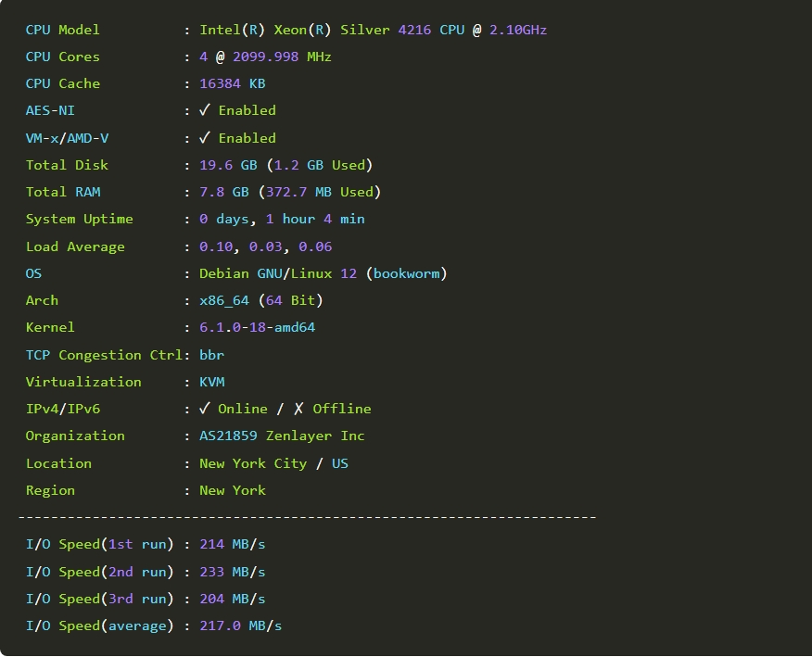The width and height of the screenshot is (812, 657).
Task: Click the bbr congestion control value
Action: pyautogui.click(x=211, y=355)
